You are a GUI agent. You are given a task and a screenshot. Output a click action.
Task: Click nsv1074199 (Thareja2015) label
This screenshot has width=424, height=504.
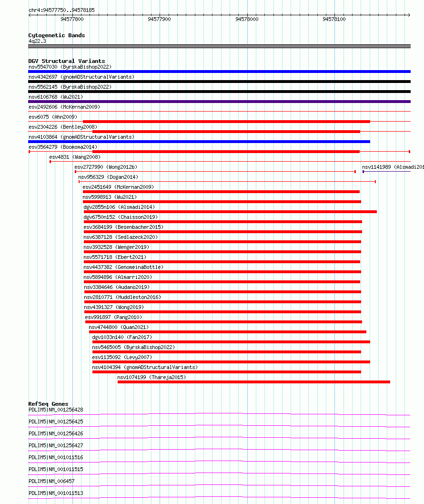pos(151,377)
